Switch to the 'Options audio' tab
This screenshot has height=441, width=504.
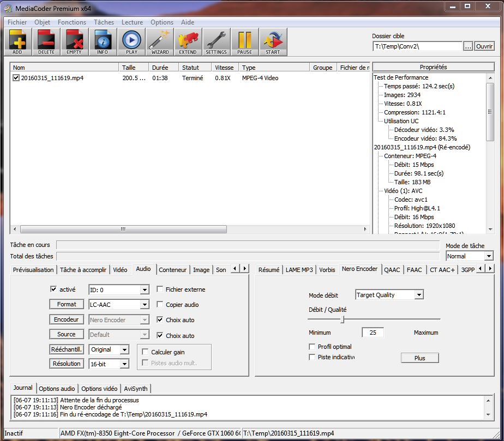(57, 389)
